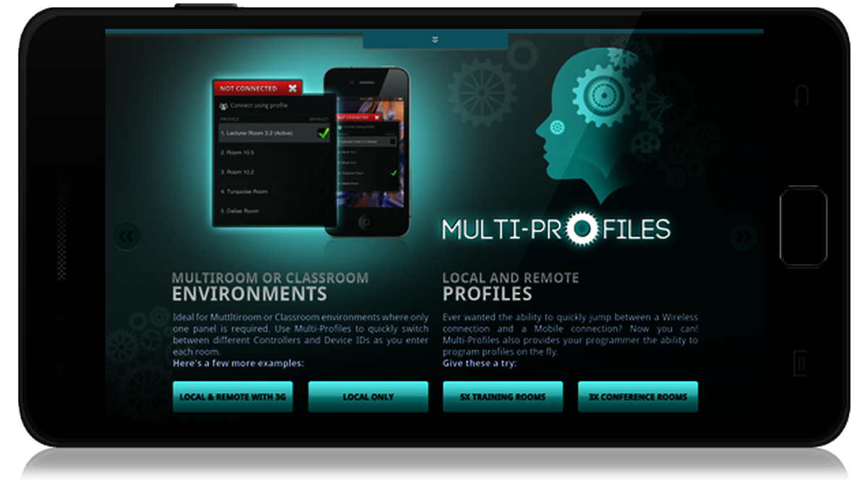Check the default box for Room 10.2

click(x=323, y=172)
